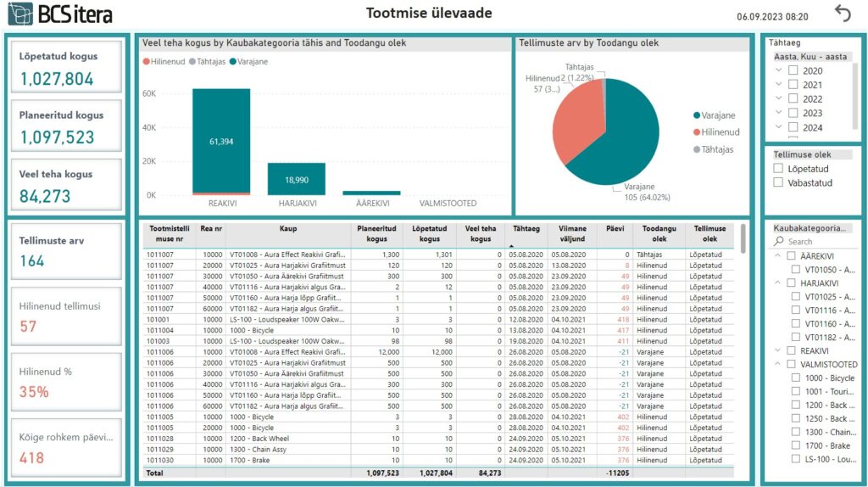The width and height of the screenshot is (868, 487).
Task: Click Varajane legend dot in bar chart
Action: 232,61
